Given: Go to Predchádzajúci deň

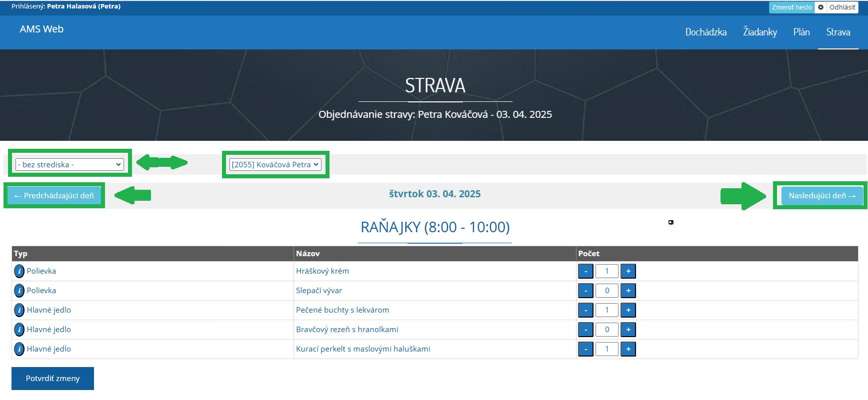Looking at the screenshot, I should pos(54,196).
